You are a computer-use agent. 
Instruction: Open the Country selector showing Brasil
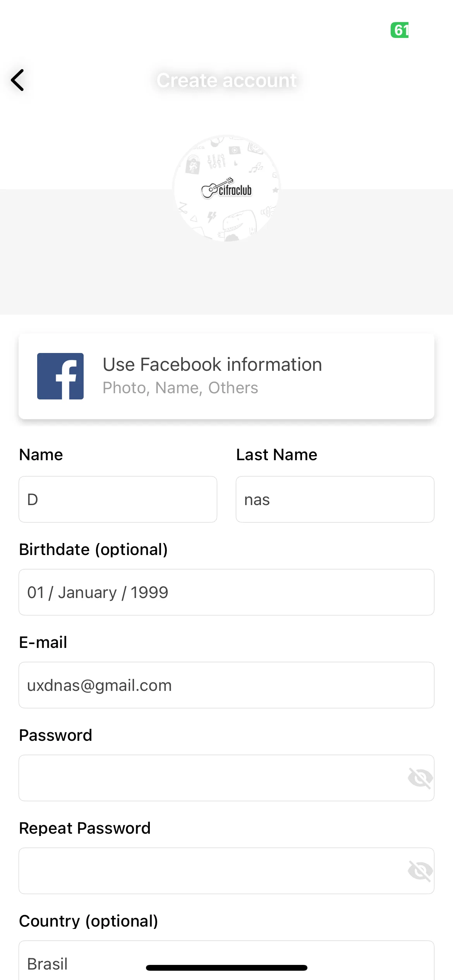tap(226, 961)
